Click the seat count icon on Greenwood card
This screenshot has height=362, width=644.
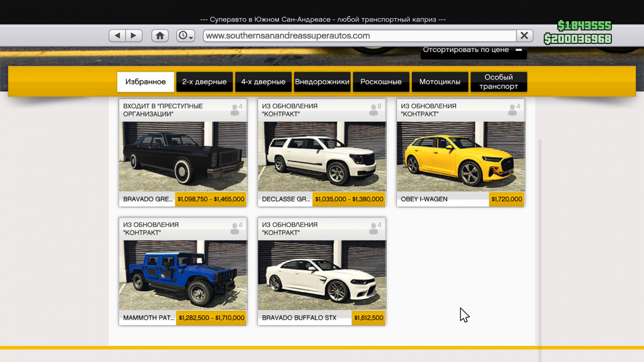click(x=236, y=110)
